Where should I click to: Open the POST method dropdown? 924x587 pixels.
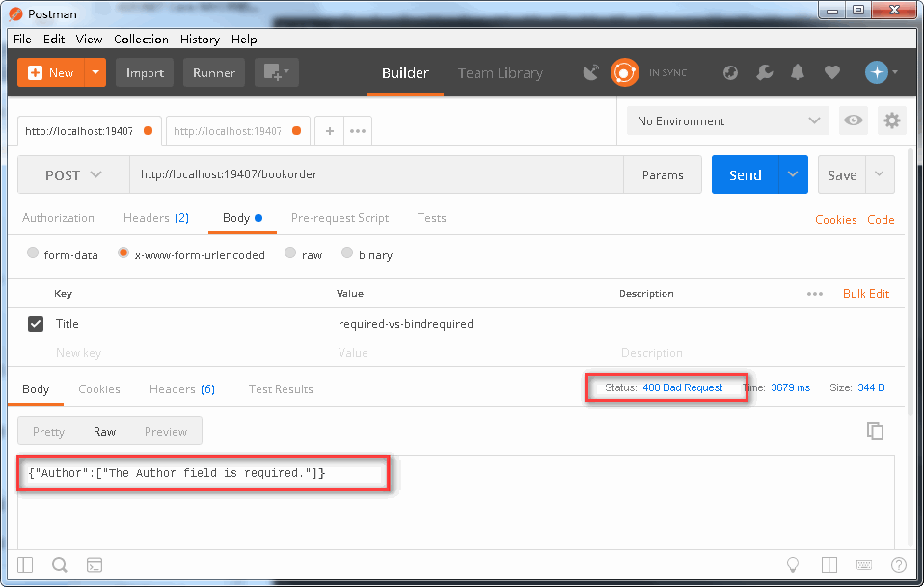[x=73, y=174]
